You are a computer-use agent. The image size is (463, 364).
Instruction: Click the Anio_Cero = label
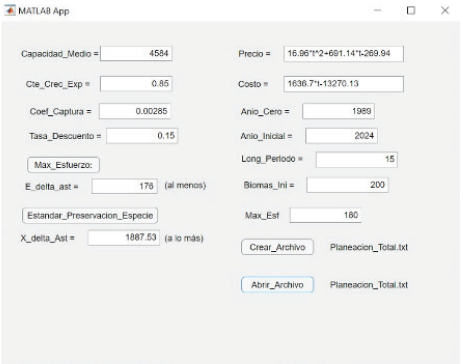tap(265, 111)
